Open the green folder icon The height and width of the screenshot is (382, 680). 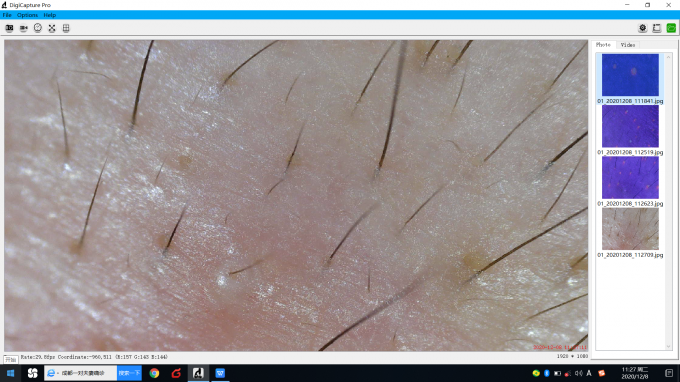pos(671,28)
